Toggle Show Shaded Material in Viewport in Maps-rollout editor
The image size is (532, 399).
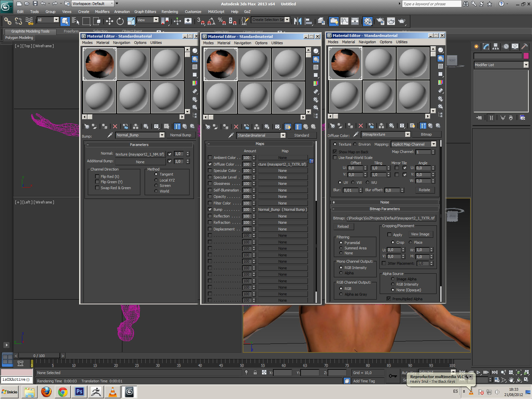288,127
